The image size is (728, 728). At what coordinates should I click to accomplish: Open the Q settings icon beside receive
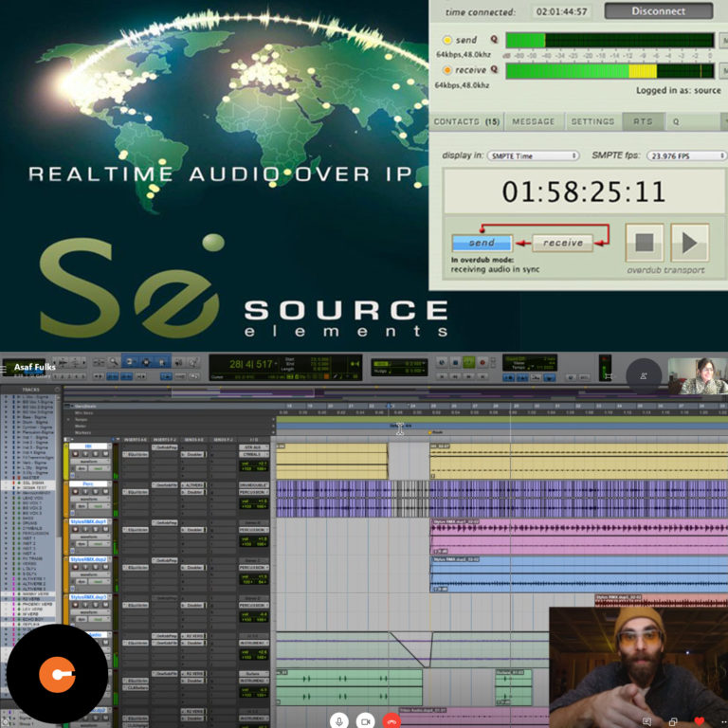coord(494,69)
